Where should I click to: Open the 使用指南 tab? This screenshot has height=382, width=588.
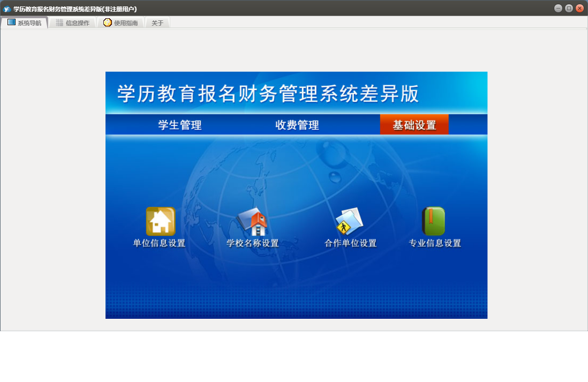tap(120, 23)
